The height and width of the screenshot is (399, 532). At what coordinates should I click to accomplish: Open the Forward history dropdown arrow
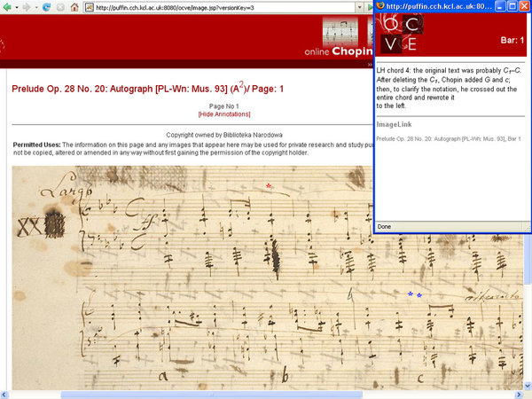point(35,7)
